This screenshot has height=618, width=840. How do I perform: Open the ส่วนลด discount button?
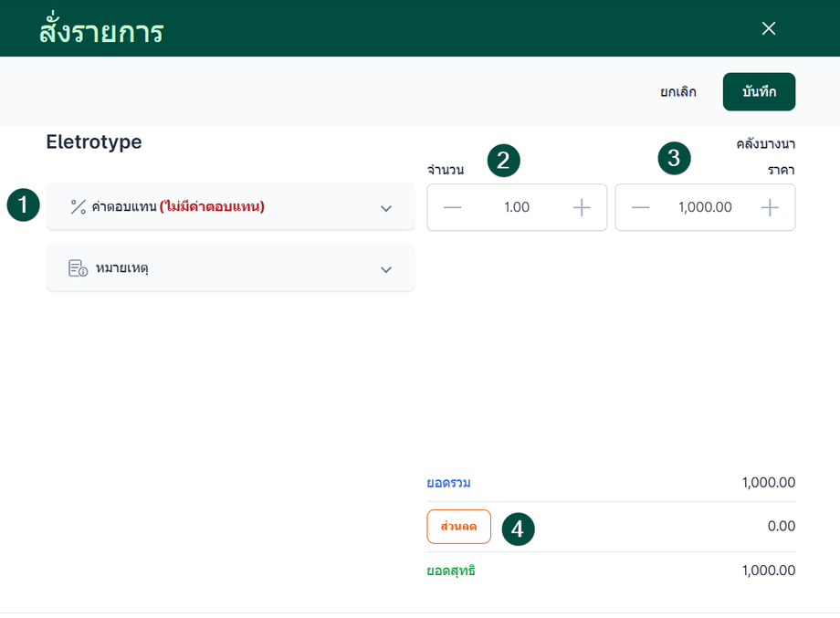(x=458, y=527)
